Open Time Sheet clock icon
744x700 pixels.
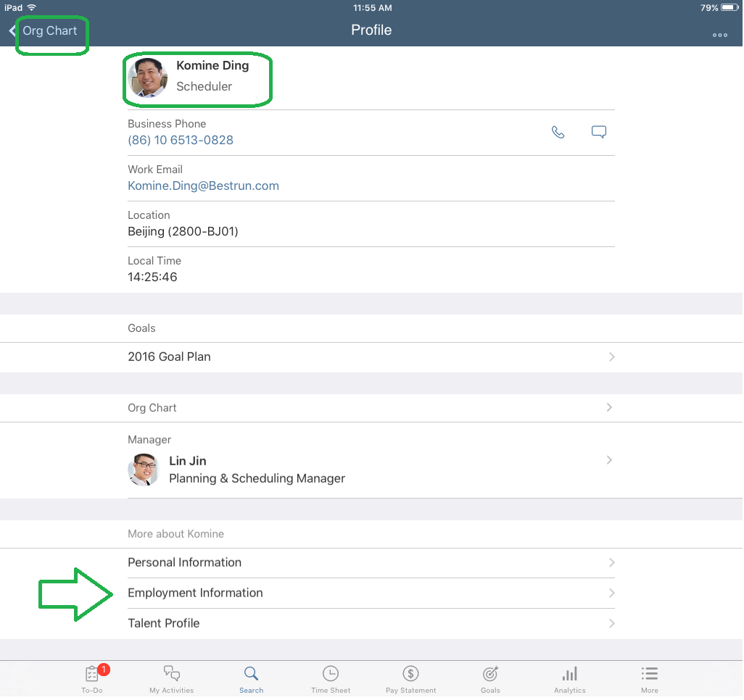331,673
